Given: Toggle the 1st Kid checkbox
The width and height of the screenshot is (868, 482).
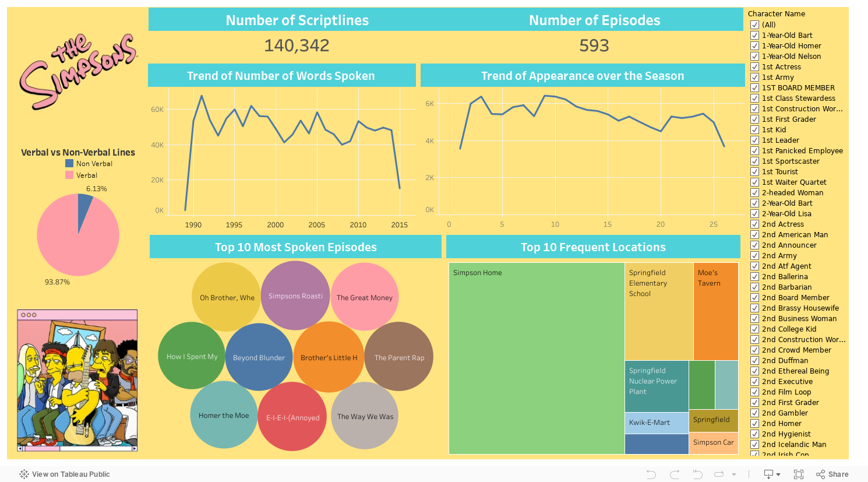Looking at the screenshot, I should click(x=754, y=130).
